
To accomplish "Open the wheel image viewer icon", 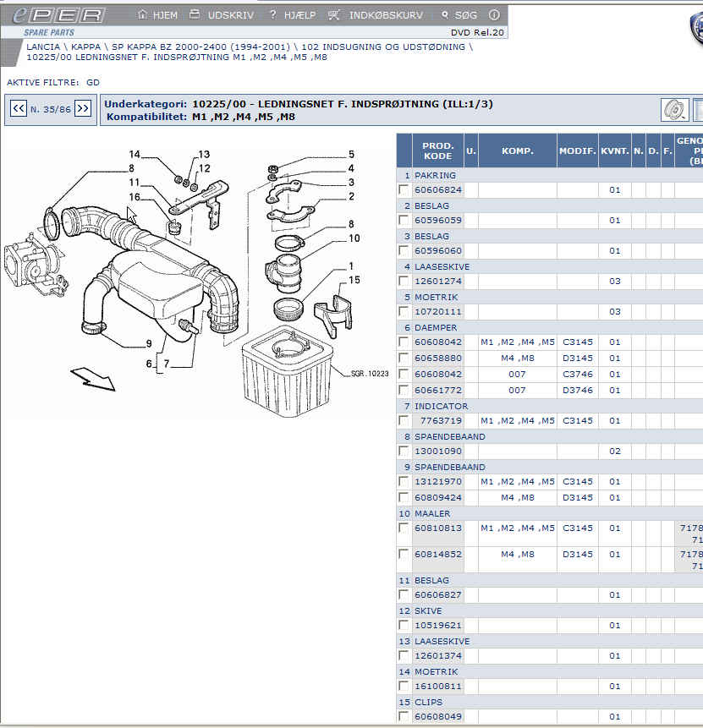I will coord(674,110).
